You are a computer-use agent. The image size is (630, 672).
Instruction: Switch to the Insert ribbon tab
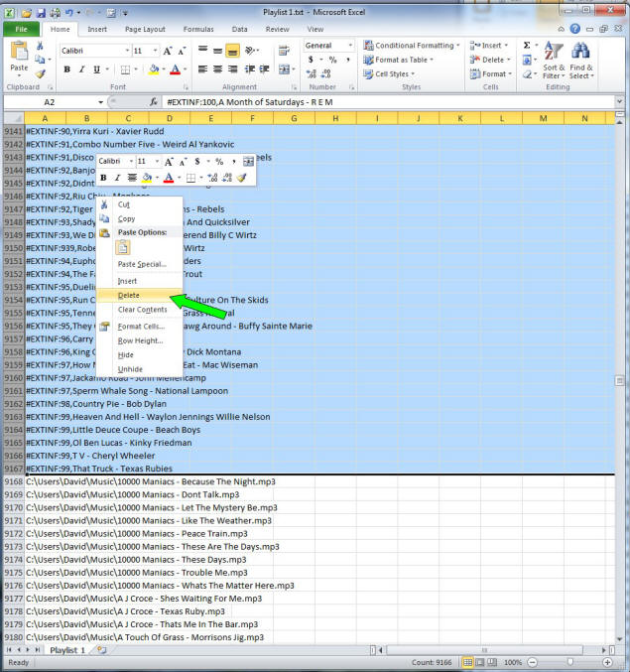(97, 29)
